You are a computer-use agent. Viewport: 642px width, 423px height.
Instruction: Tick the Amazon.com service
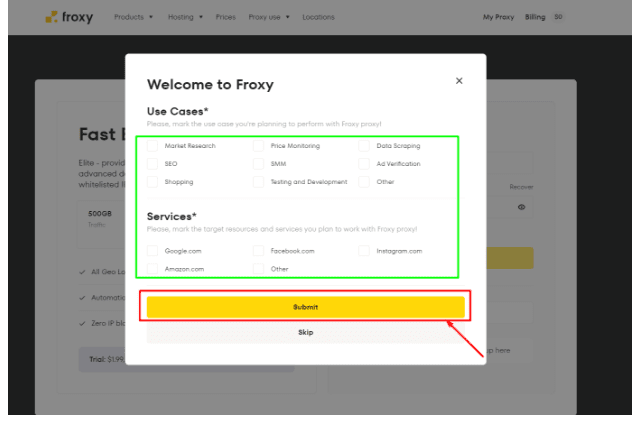point(152,269)
